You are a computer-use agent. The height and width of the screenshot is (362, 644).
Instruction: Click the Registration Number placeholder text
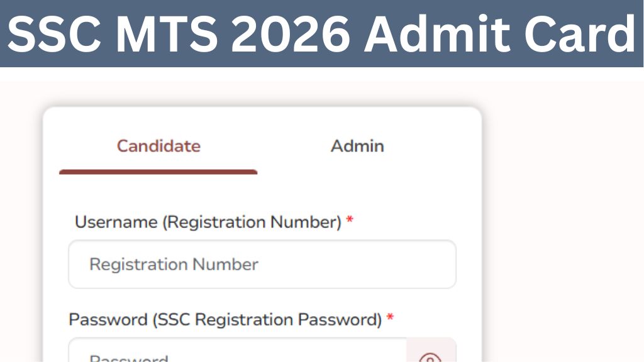[x=174, y=265]
